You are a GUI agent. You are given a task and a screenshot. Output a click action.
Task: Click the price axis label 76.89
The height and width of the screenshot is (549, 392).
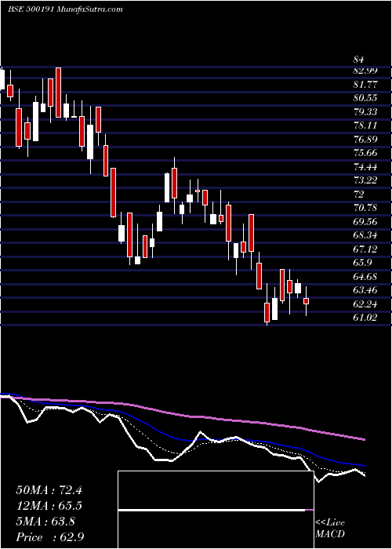365,139
